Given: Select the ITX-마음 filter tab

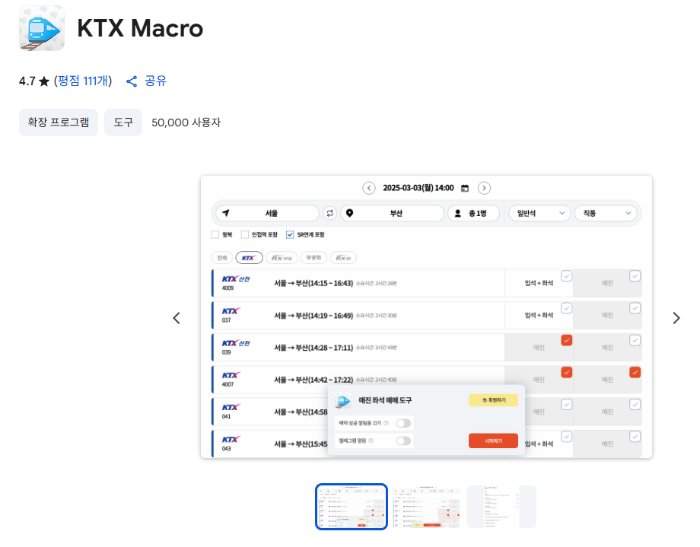Looking at the screenshot, I should pyautogui.click(x=282, y=258).
